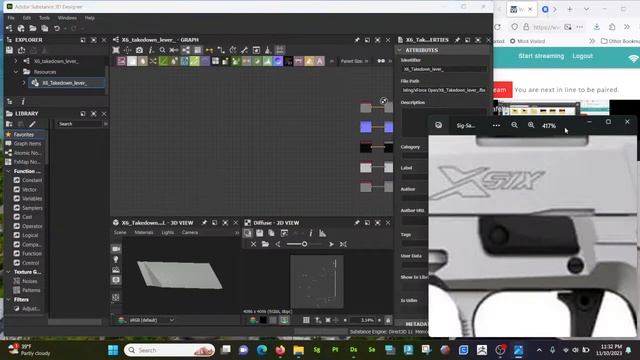Click the Save image icon in 2D View
This screenshot has width=640, height=360.
[260, 233]
